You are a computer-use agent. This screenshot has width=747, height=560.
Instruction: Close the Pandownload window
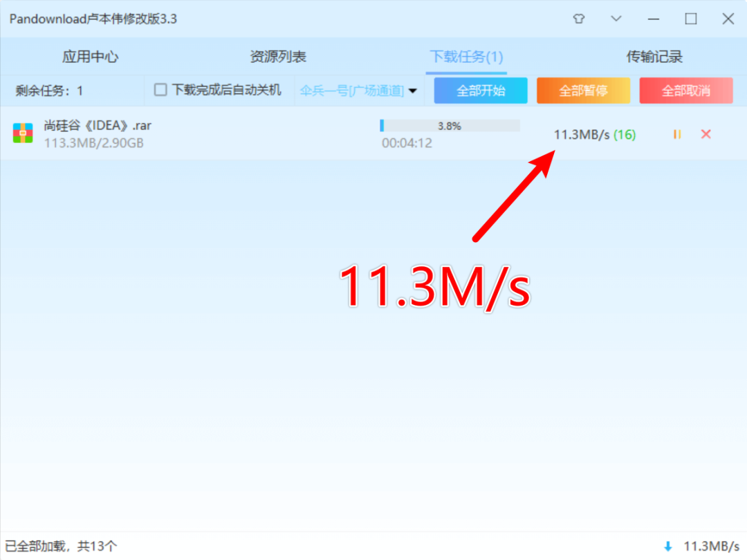[x=728, y=19]
